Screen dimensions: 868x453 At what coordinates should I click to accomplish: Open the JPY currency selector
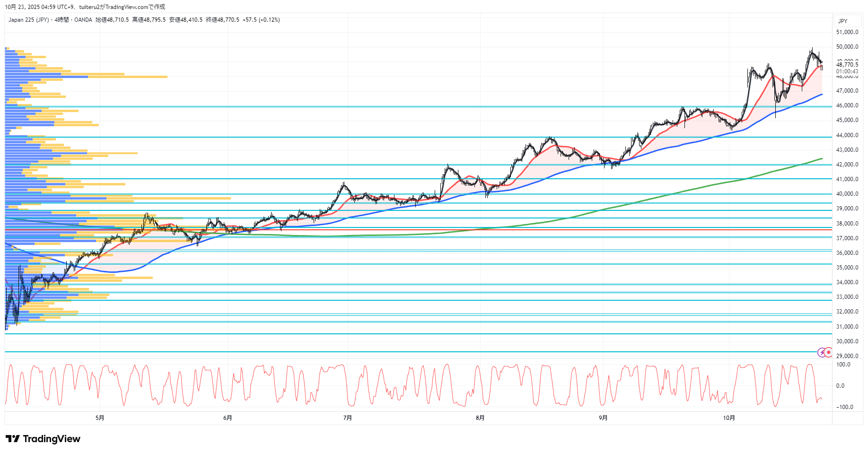(843, 21)
